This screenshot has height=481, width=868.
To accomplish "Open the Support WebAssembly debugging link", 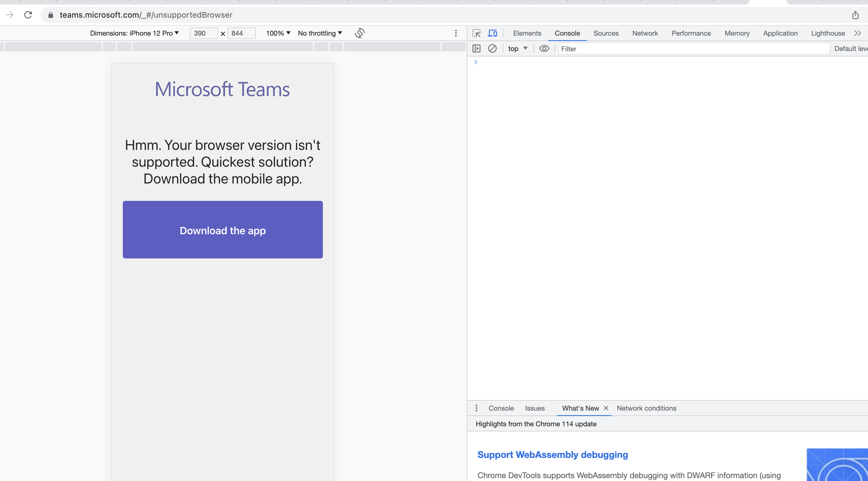I will pyautogui.click(x=552, y=454).
